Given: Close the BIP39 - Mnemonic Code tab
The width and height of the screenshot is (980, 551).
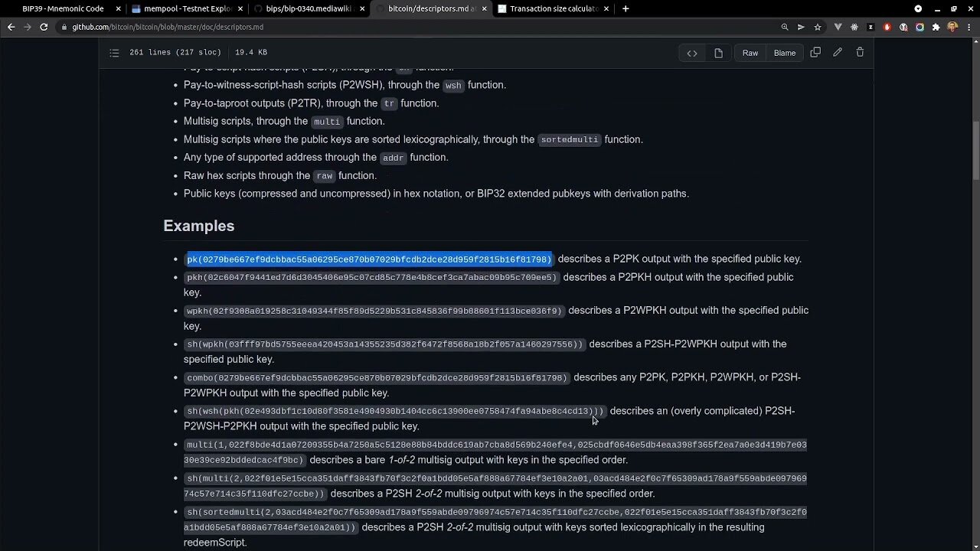Looking at the screenshot, I should [x=118, y=8].
